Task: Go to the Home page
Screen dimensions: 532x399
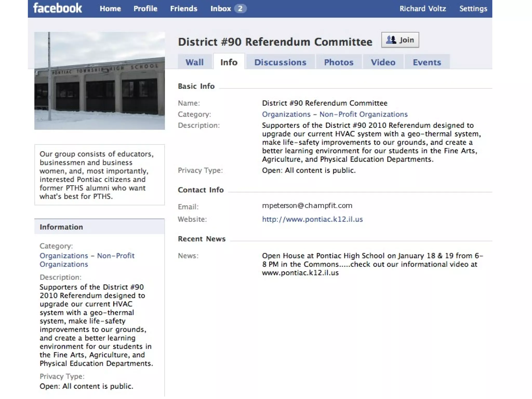Action: (x=110, y=9)
